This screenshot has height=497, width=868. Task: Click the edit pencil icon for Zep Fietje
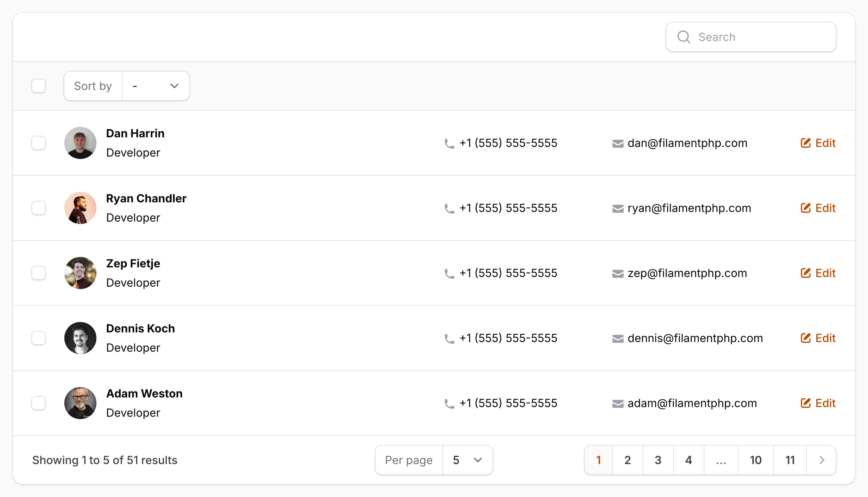[x=806, y=273]
